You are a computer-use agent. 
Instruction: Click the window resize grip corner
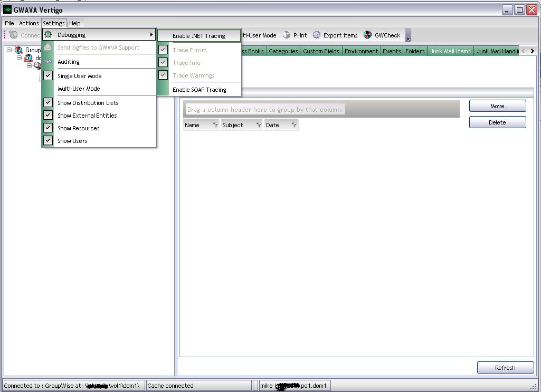533,386
